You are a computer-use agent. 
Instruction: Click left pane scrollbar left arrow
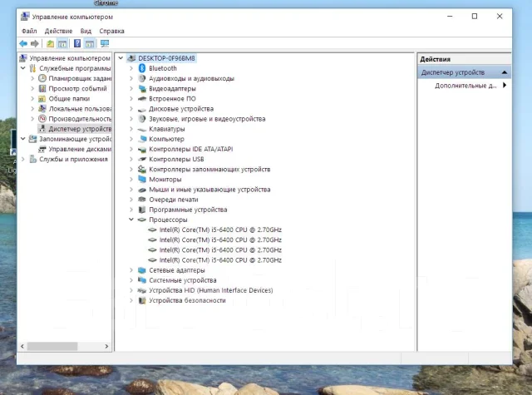click(x=22, y=347)
